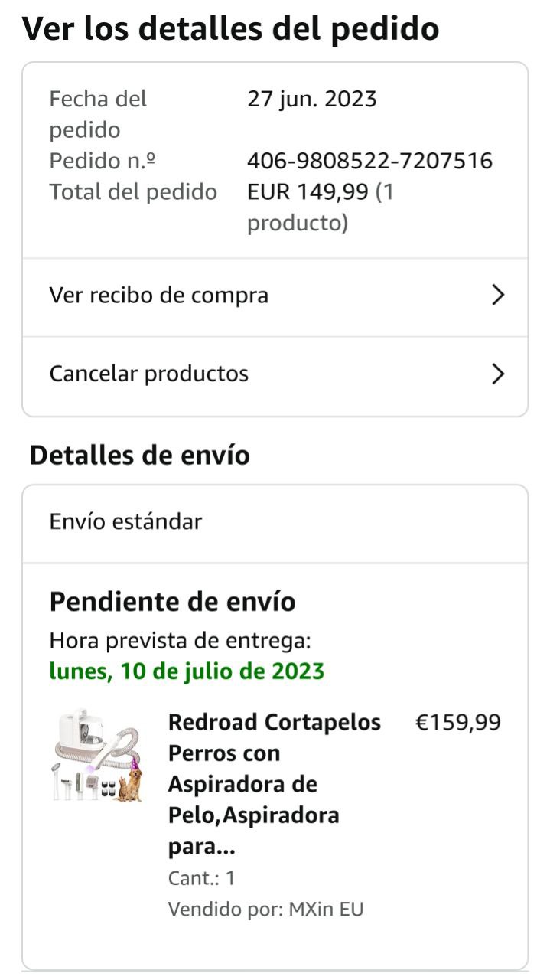Tap the green delivery date lunes, 10 de julio

(x=187, y=671)
